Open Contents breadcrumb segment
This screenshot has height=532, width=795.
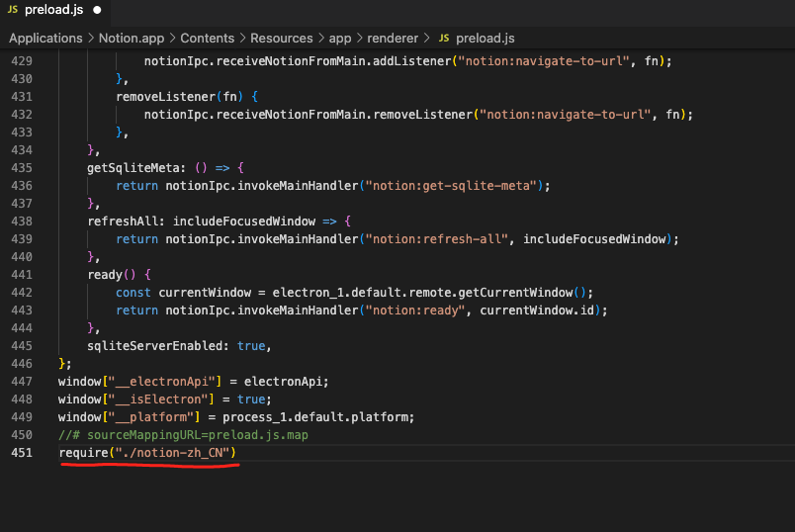pos(207,39)
